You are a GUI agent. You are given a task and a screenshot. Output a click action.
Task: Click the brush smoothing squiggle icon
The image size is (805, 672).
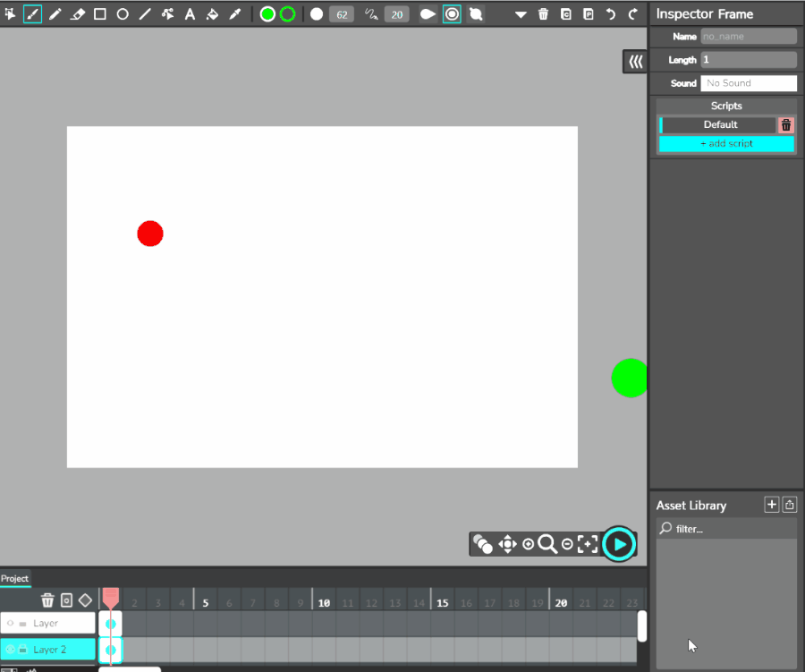point(371,14)
